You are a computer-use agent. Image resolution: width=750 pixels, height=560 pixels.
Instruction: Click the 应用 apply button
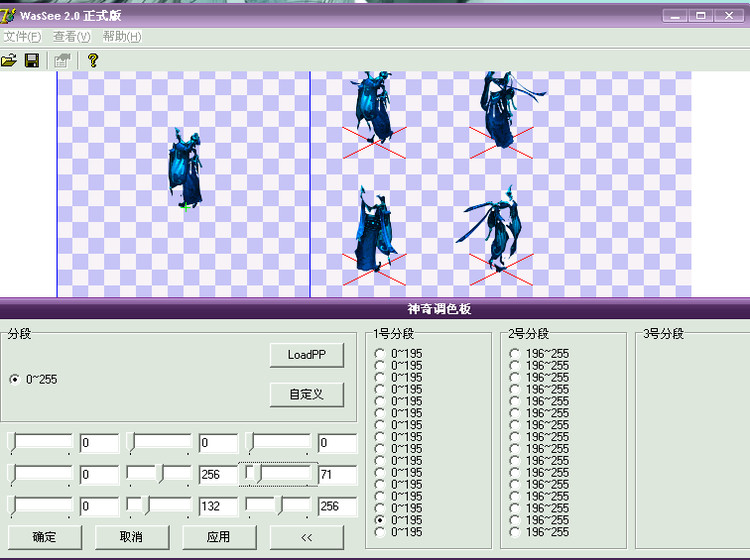point(219,537)
